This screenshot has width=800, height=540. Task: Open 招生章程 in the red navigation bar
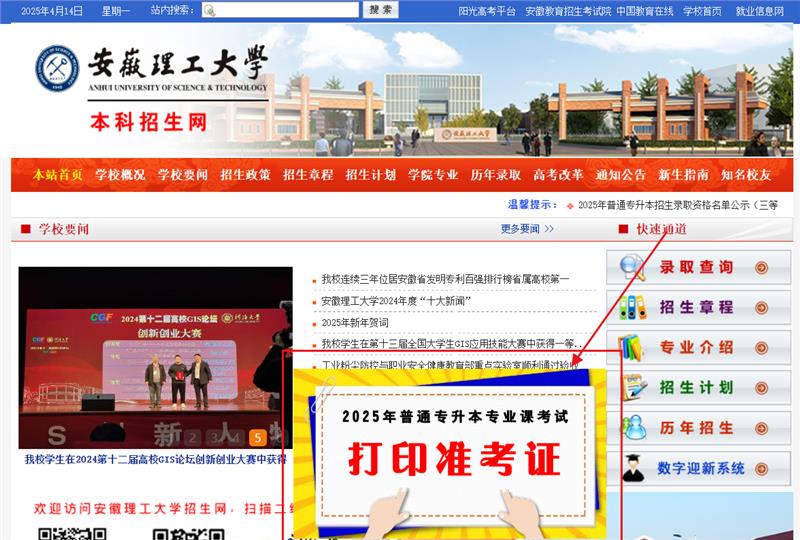308,175
